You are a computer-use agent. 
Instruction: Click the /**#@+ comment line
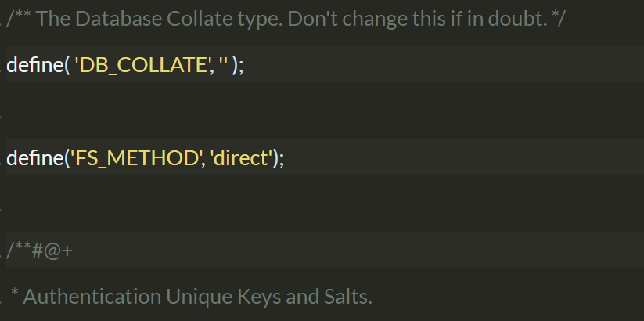[x=40, y=251]
